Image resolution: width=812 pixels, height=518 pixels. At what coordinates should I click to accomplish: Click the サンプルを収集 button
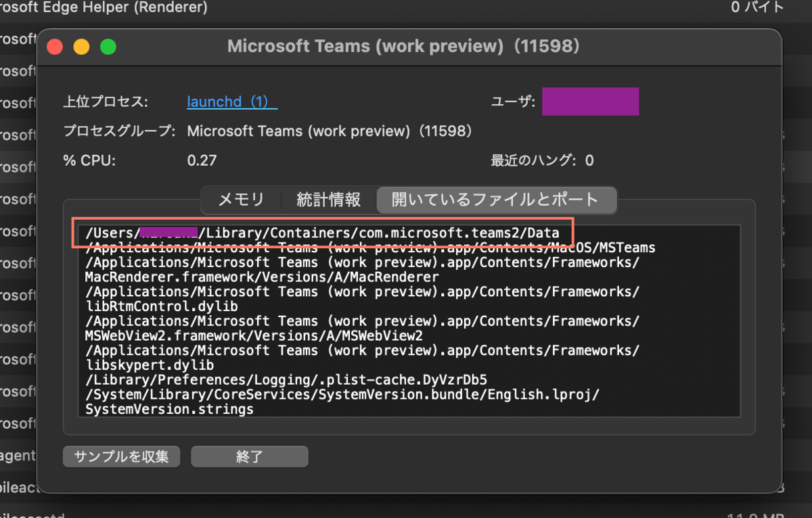click(122, 456)
